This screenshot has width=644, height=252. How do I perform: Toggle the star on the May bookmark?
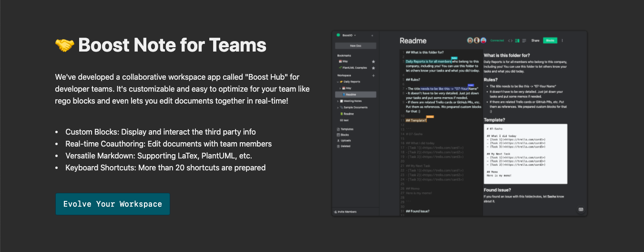click(373, 62)
